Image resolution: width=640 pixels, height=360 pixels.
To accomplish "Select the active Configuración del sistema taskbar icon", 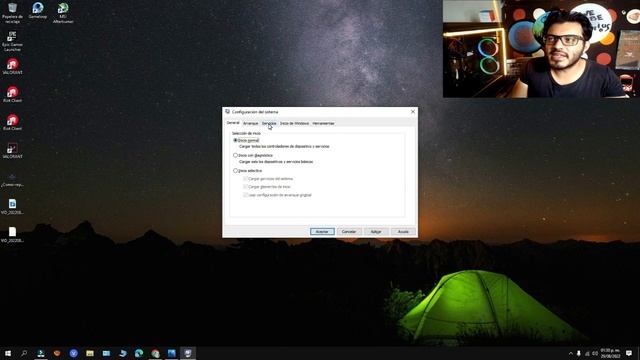I will 188,353.
